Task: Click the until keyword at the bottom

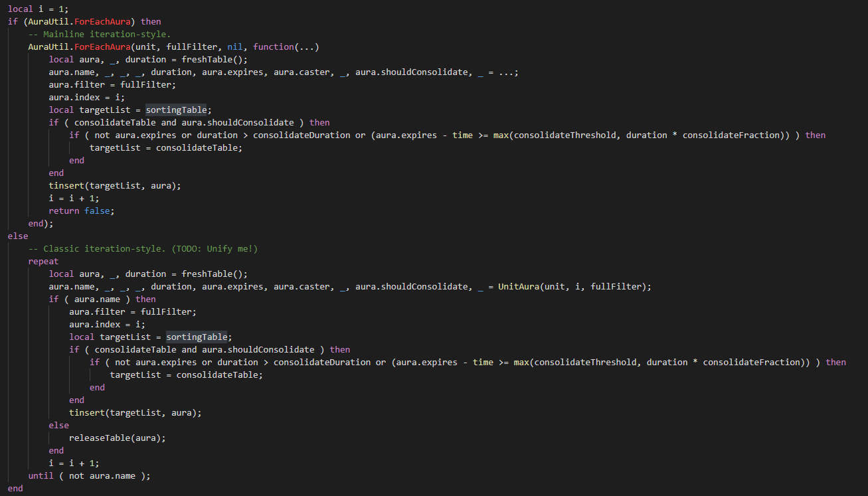Action: coord(41,475)
